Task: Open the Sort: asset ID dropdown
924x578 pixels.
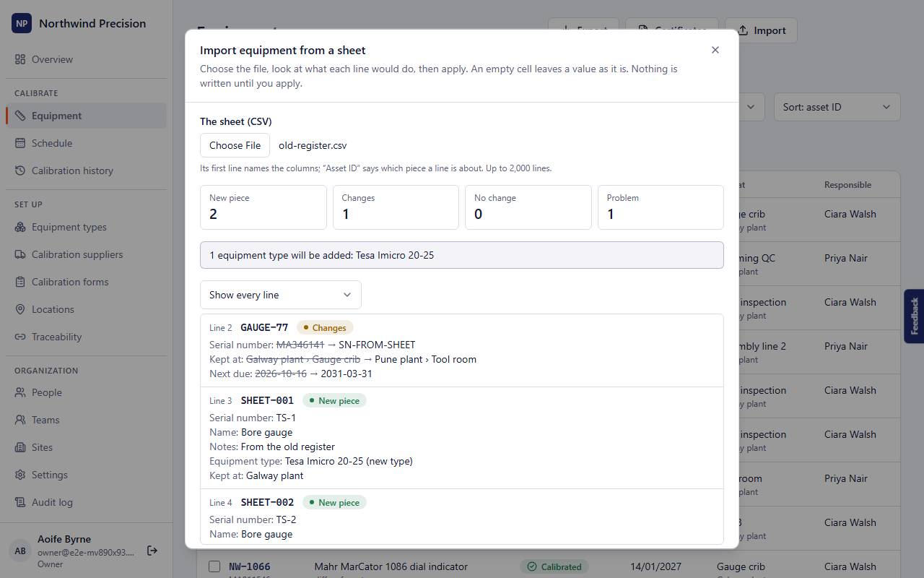Action: point(837,107)
